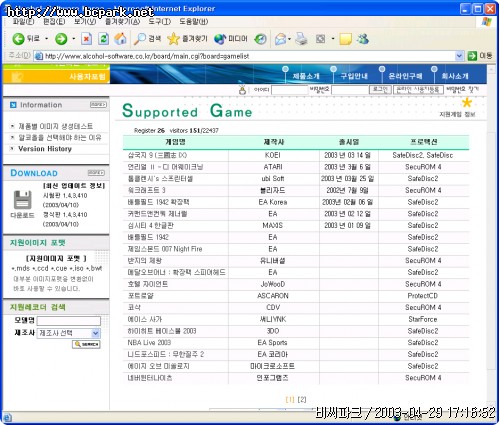500x425 pixels.
Task: Open the 편집(E) menu
Action: point(54,22)
